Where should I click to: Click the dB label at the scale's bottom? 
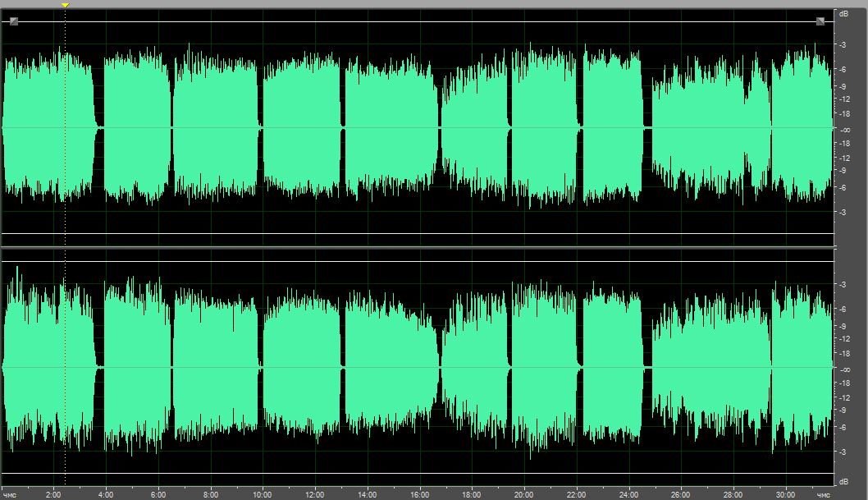843,480
